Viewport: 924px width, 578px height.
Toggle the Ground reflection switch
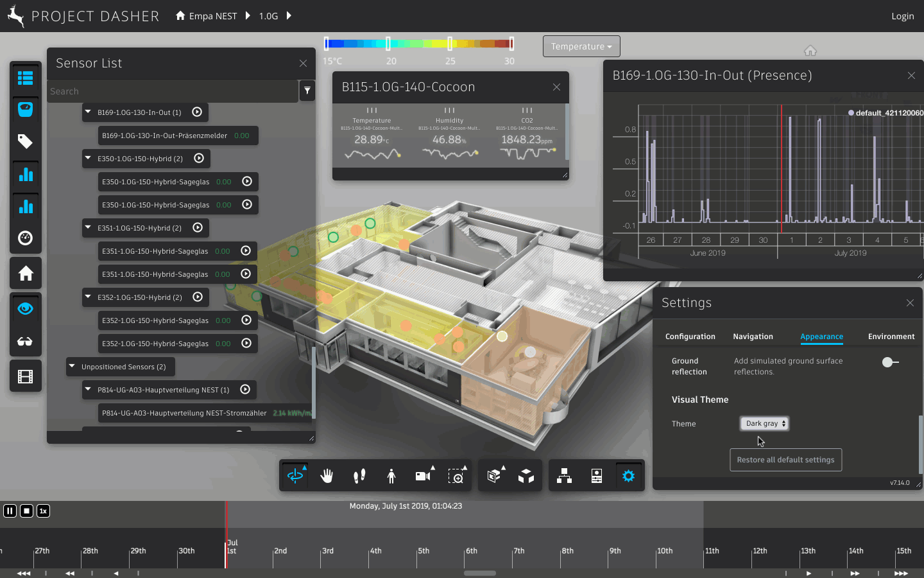(890, 362)
